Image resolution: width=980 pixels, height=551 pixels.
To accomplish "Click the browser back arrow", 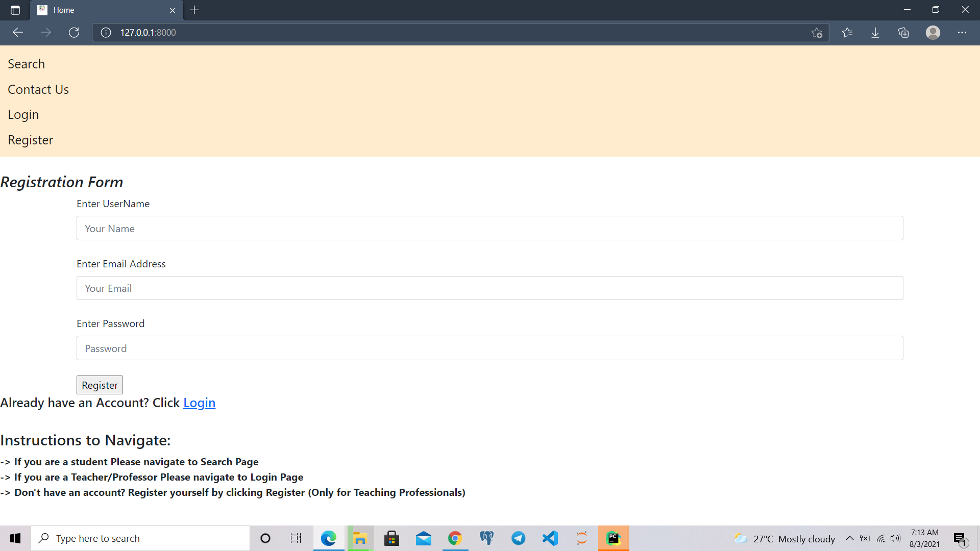I will click(x=18, y=33).
